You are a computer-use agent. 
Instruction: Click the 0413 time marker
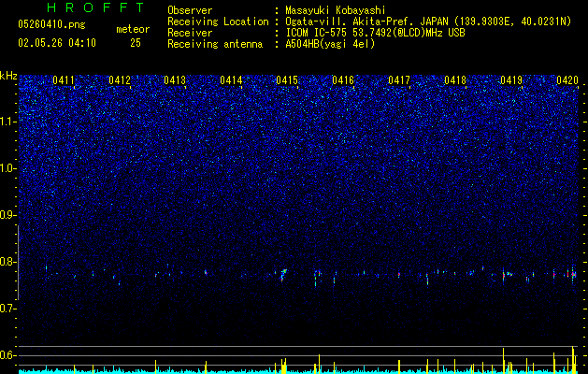pos(175,80)
